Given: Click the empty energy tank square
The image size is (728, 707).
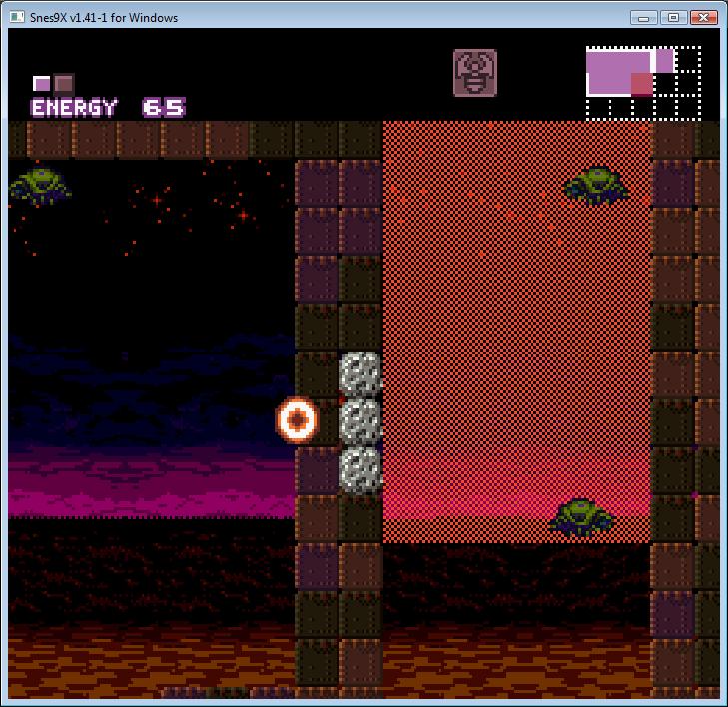Looking at the screenshot, I should point(64,84).
